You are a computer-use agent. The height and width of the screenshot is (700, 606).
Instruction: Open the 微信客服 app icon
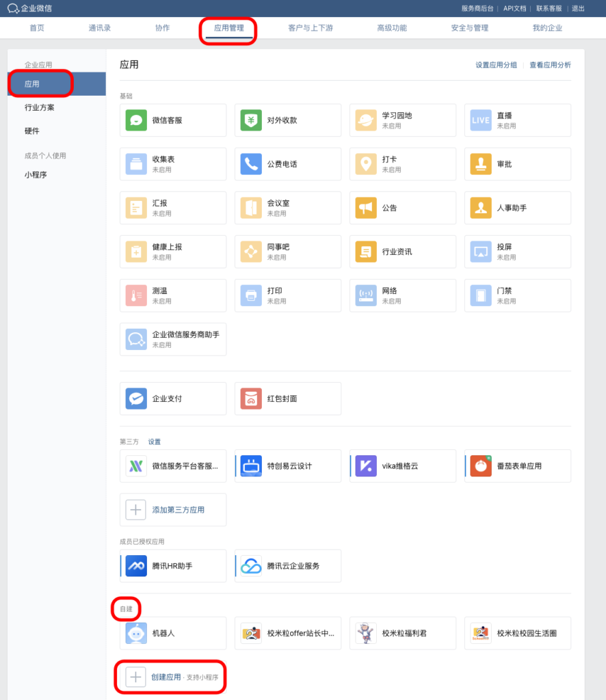tap(136, 120)
